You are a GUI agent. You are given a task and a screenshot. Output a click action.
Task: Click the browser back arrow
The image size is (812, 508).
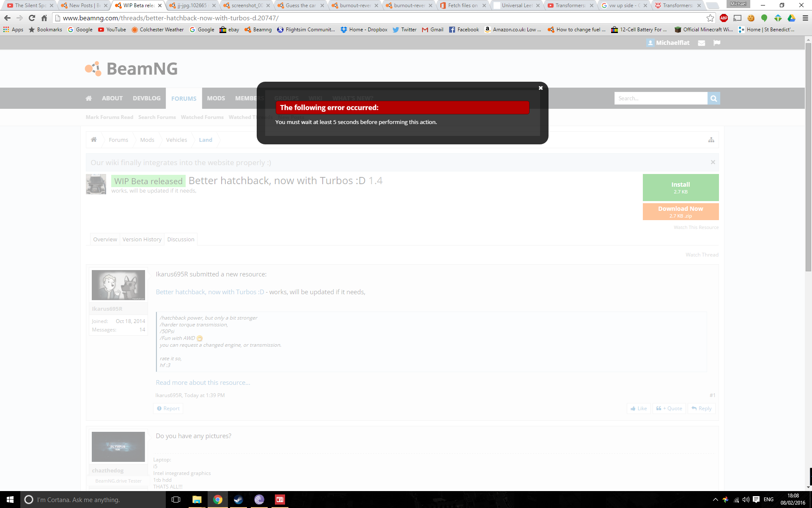[x=7, y=18]
